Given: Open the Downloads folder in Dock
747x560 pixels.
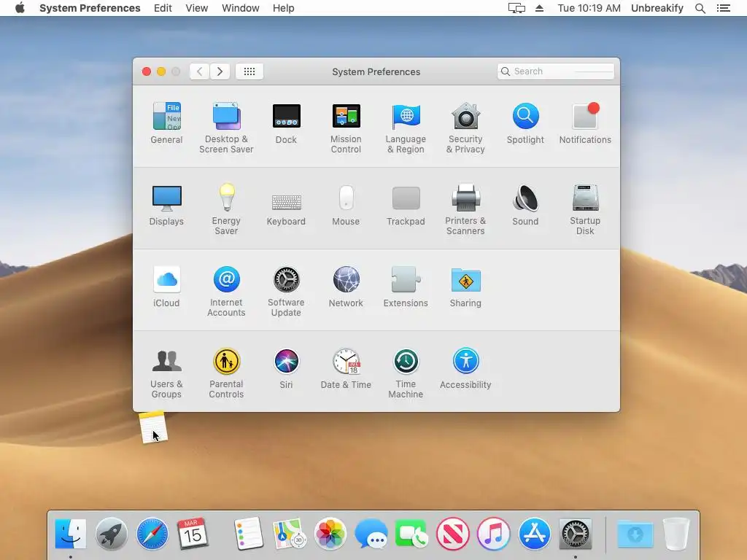Looking at the screenshot, I should (635, 534).
